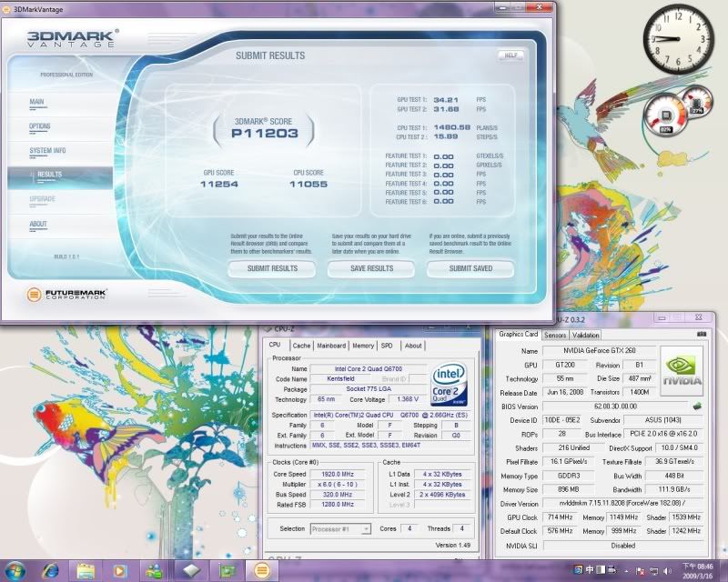728x582 pixels.
Task: Click the Bus Speed value 320.0 MHz
Action: point(338,495)
